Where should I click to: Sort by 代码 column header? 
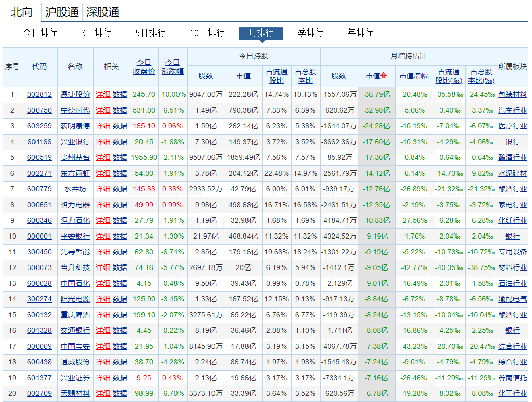[x=40, y=66]
